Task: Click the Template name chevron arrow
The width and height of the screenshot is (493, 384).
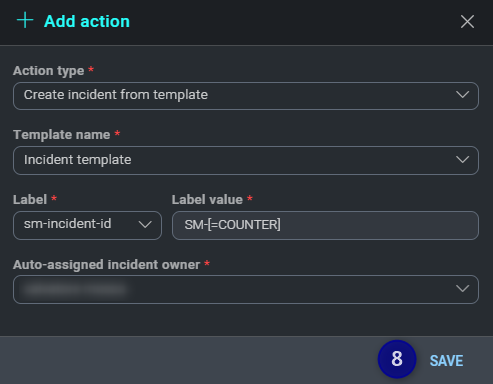Action: (462, 160)
